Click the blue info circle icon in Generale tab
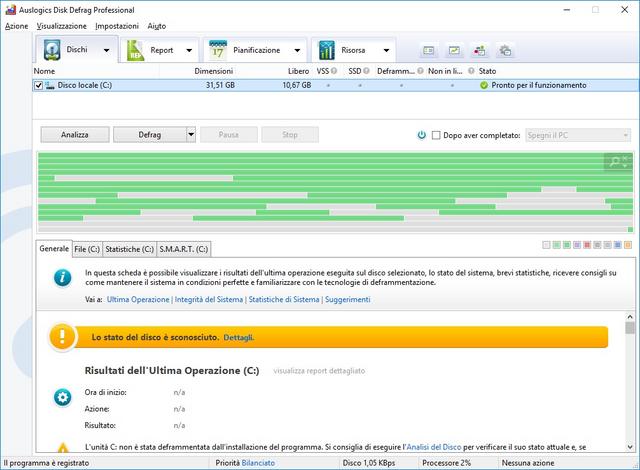The image size is (640, 470). click(x=62, y=278)
